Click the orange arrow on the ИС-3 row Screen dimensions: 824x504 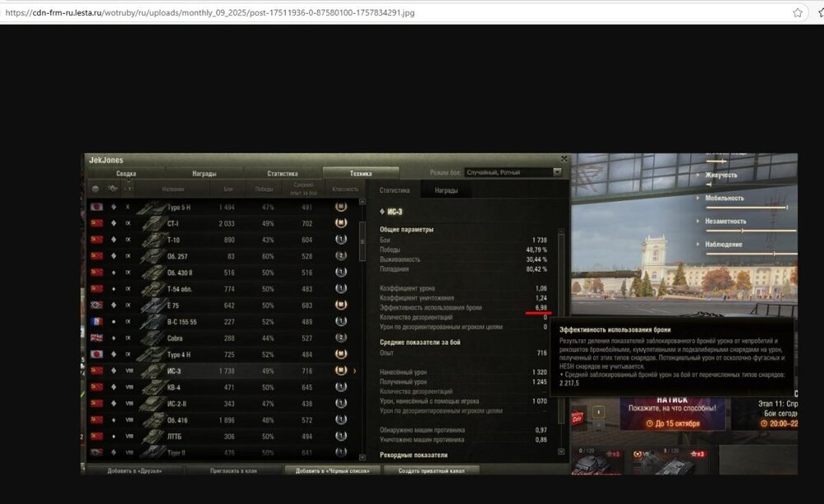(354, 371)
